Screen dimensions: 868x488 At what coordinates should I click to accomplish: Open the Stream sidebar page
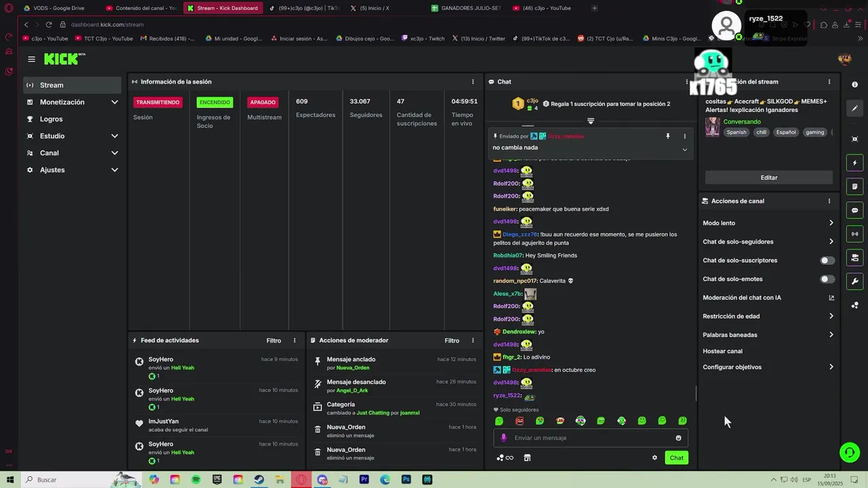tap(72, 85)
